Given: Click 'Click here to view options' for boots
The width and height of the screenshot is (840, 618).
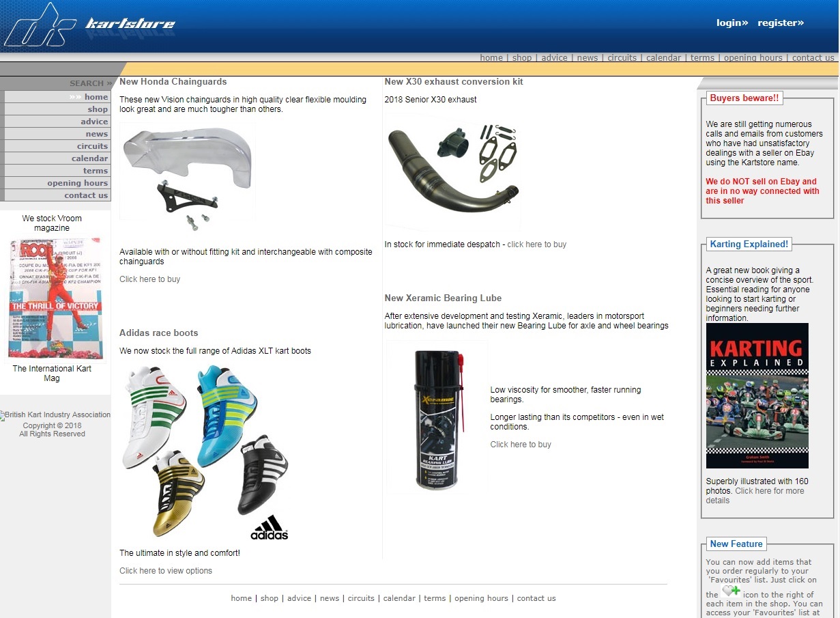Looking at the screenshot, I should pos(166,571).
